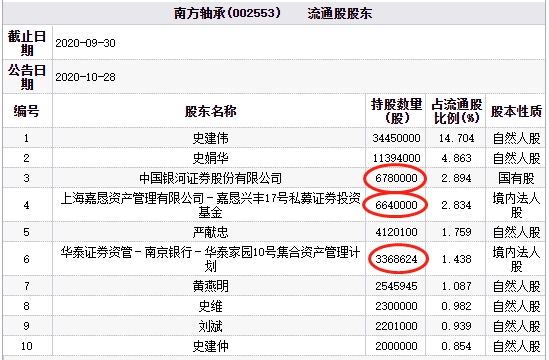This screenshot has width=549, height=360.
Task: Click 自然人股 cell for 刘斌
Action: click(516, 326)
